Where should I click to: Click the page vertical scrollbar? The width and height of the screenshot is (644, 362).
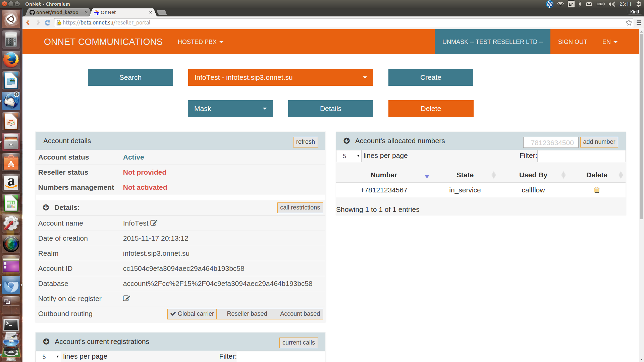[x=641, y=127]
